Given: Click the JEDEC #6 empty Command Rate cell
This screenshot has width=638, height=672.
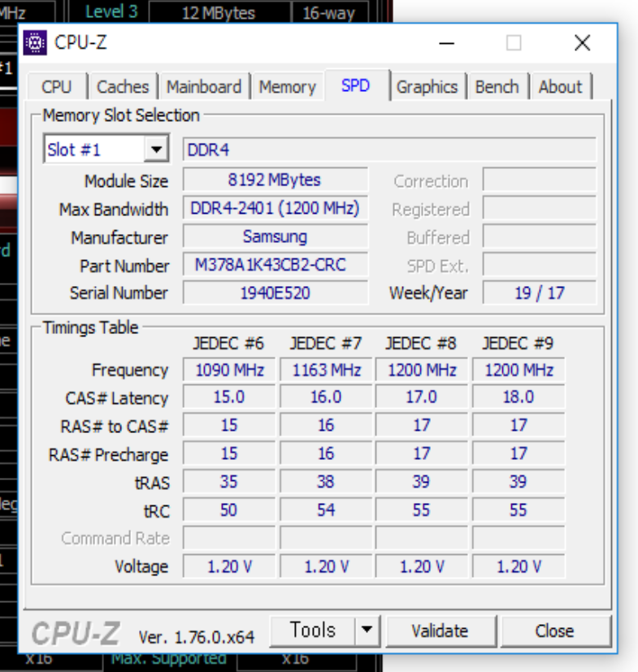Looking at the screenshot, I should tap(229, 538).
